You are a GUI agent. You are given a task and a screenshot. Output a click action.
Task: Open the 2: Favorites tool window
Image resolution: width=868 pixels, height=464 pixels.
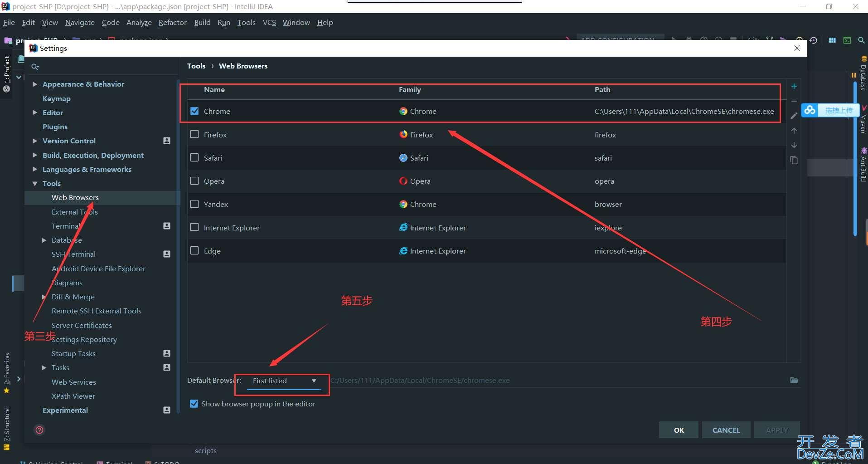pyautogui.click(x=6, y=373)
